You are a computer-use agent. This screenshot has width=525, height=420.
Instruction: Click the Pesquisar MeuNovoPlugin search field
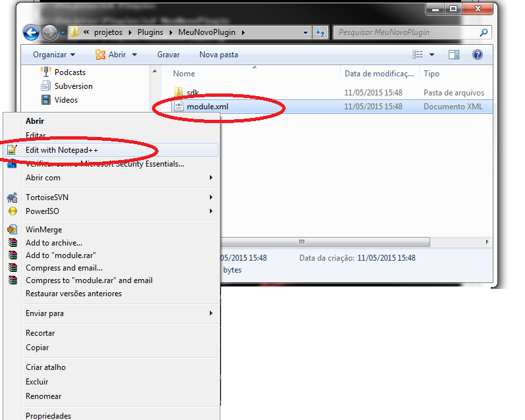[405, 32]
